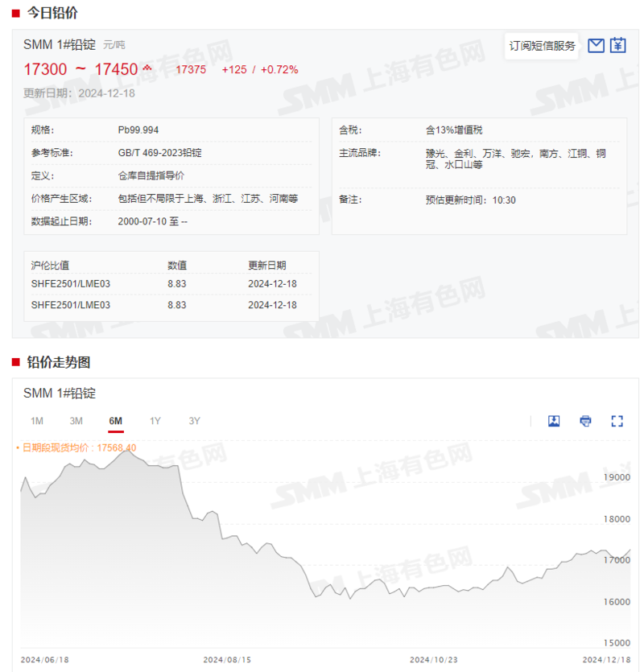The height and width of the screenshot is (672, 644).
Task: Click the SMM 1#铅锭 title above price
Action: click(60, 44)
